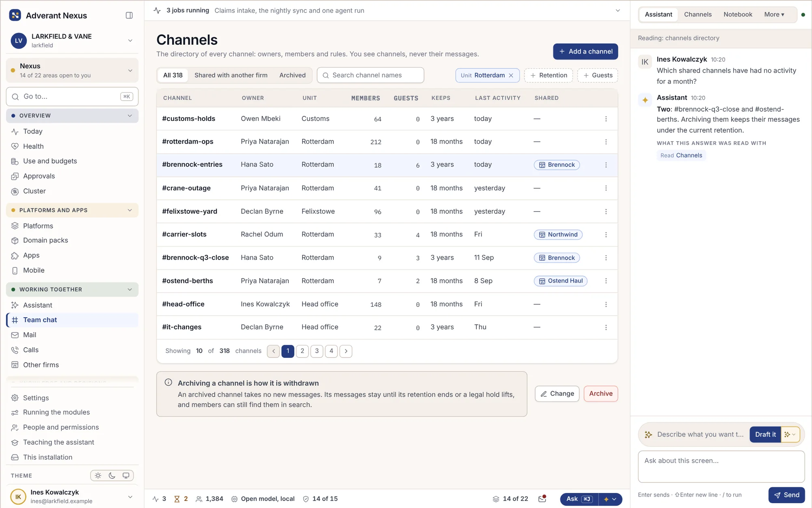Focus the Ask about this screen box

click(721, 467)
